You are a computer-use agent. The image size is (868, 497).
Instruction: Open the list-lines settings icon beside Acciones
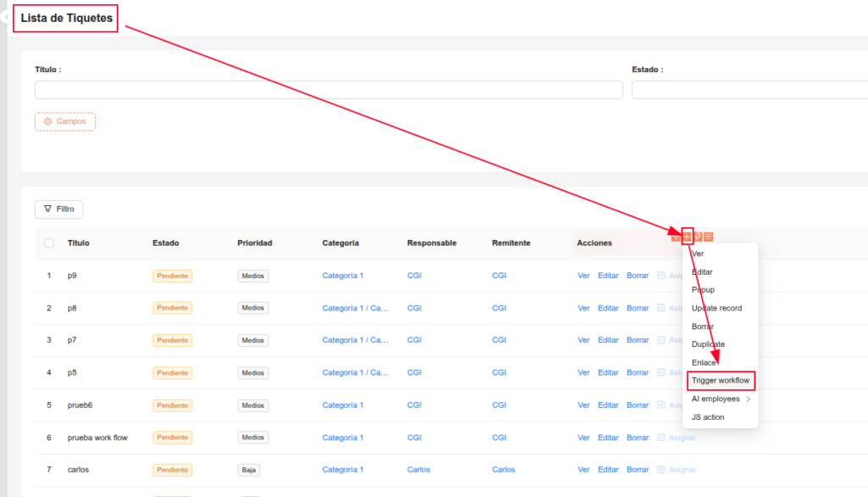click(709, 237)
